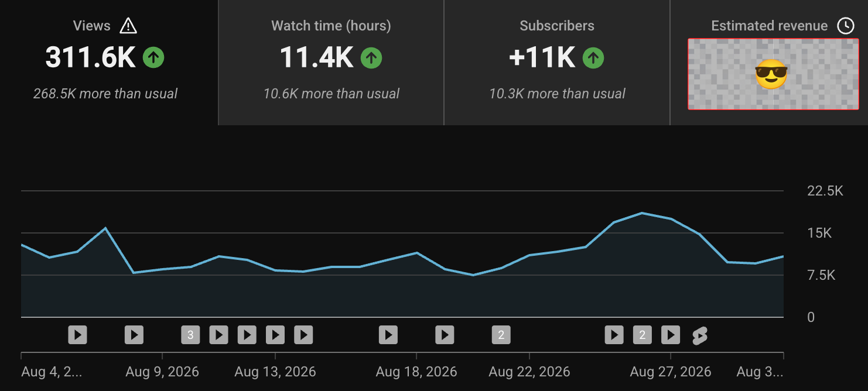Viewport: 868px width, 391px height.
Task: Open the play marker right after the '3' badge
Action: pyautogui.click(x=218, y=335)
